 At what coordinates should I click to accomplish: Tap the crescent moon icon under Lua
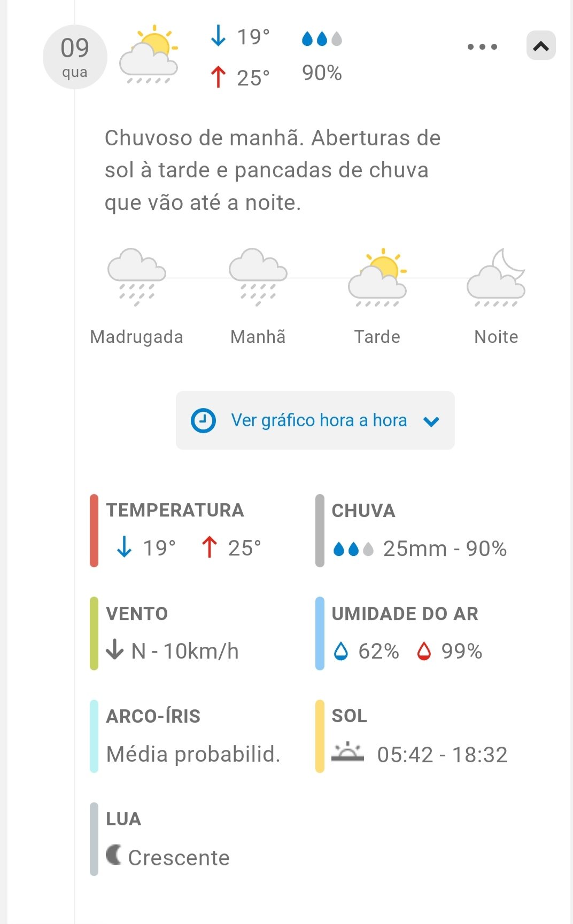point(113,855)
